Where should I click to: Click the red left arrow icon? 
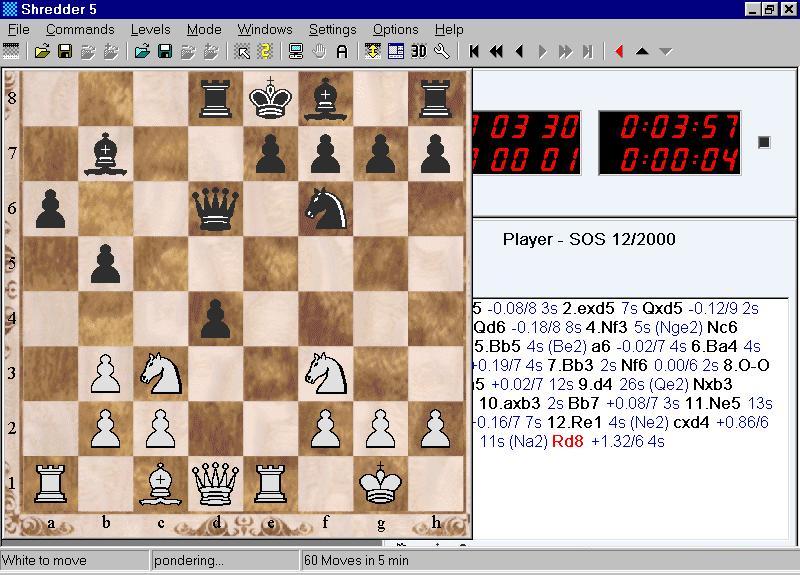(x=619, y=51)
